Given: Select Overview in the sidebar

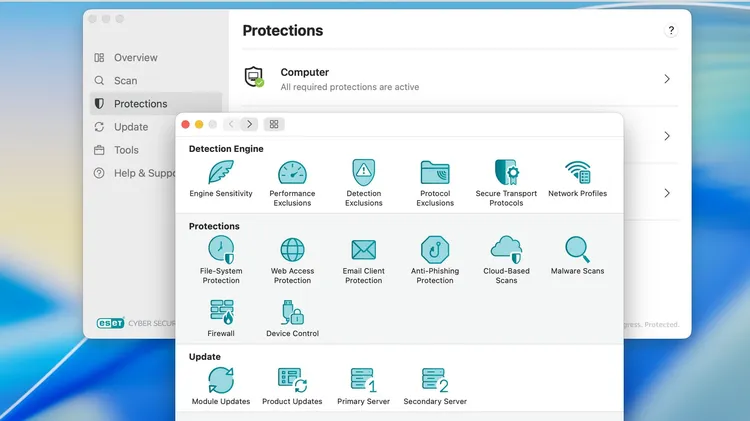Looking at the screenshot, I should (136, 58).
